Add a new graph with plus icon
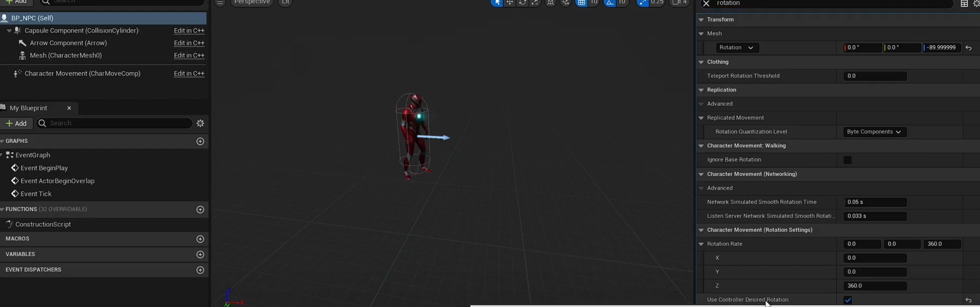 [200, 141]
